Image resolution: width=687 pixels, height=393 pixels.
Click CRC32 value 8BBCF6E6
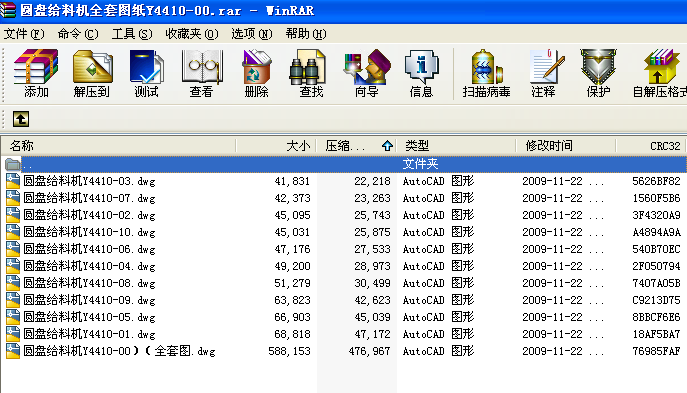(x=656, y=317)
